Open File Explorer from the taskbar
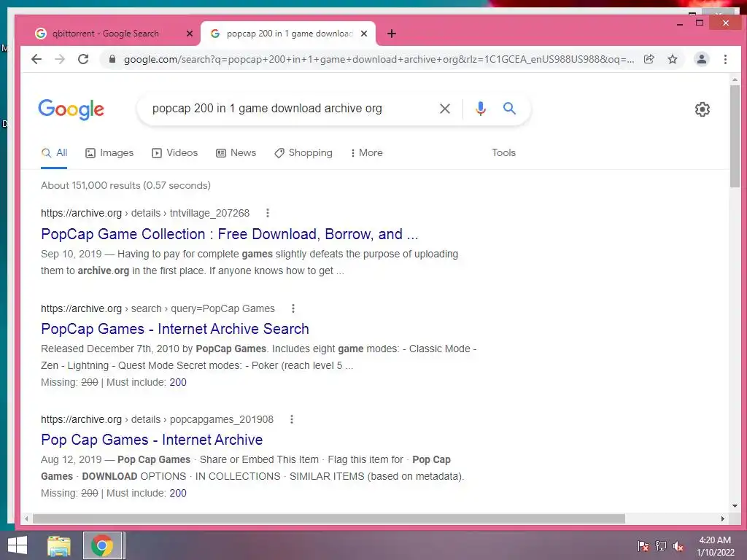Image resolution: width=747 pixels, height=560 pixels. click(x=59, y=545)
